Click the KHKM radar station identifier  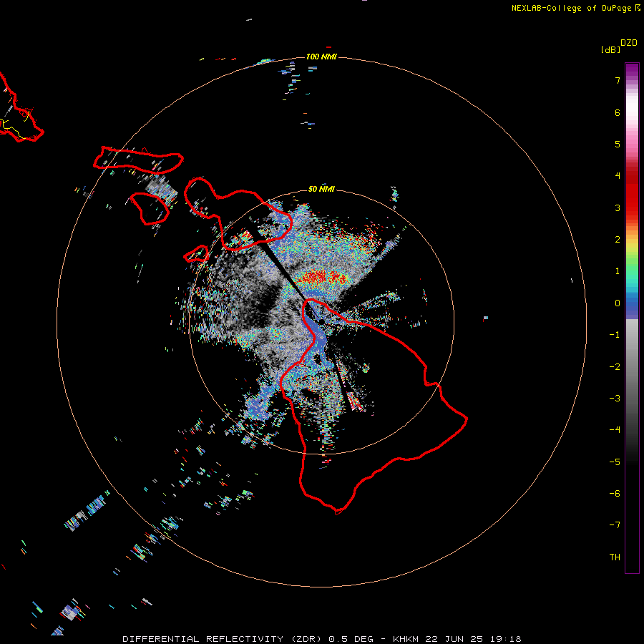click(x=406, y=639)
